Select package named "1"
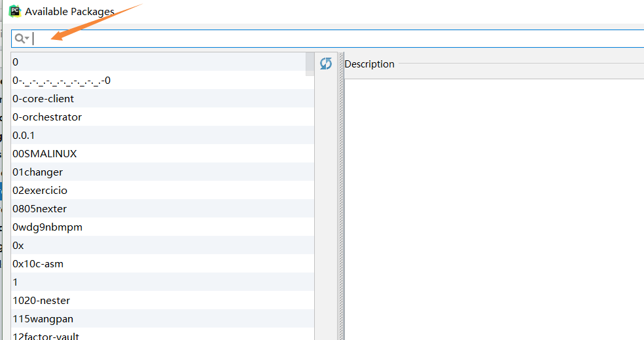 coord(162,282)
